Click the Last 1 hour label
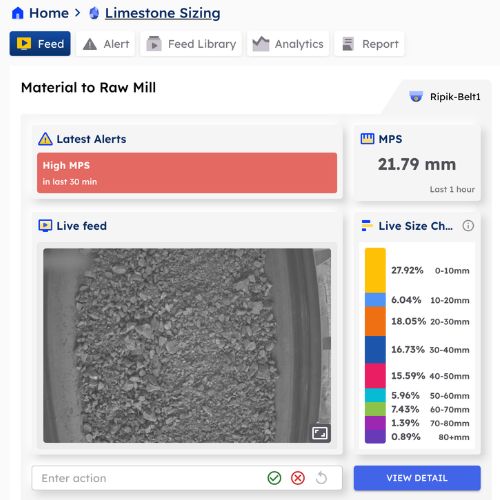This screenshot has height=500, width=500. pos(452,189)
